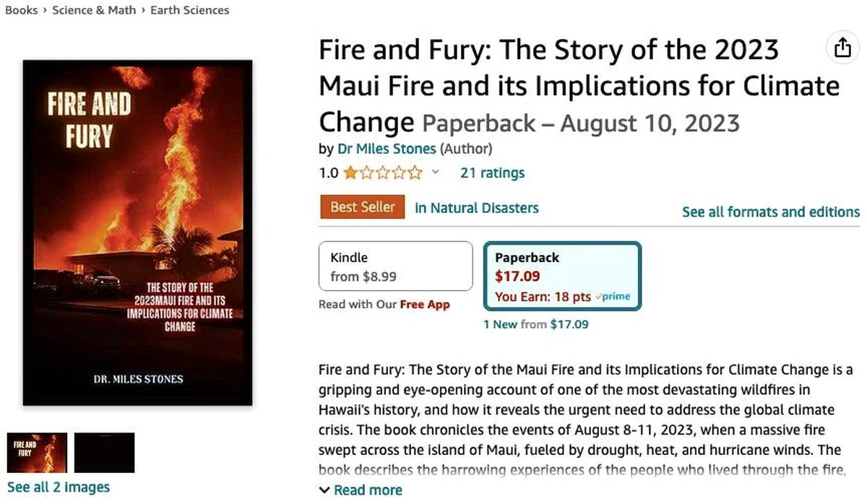Image resolution: width=867 pixels, height=504 pixels.
Task: Select the first cover thumbnail
Action: (37, 453)
